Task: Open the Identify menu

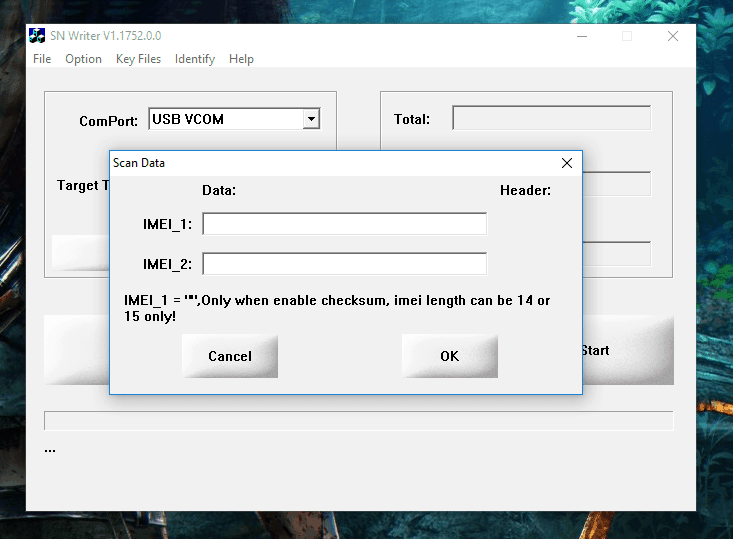Action: click(x=194, y=59)
